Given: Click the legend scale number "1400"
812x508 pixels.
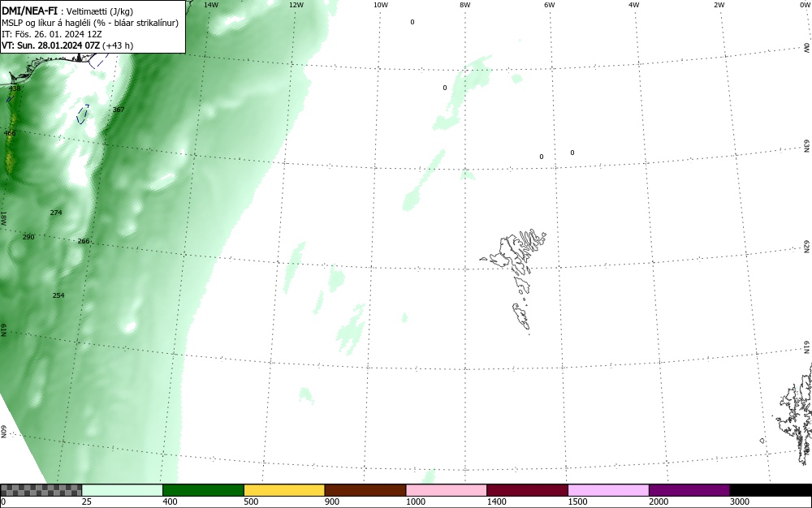Looking at the screenshot, I should click(497, 502).
